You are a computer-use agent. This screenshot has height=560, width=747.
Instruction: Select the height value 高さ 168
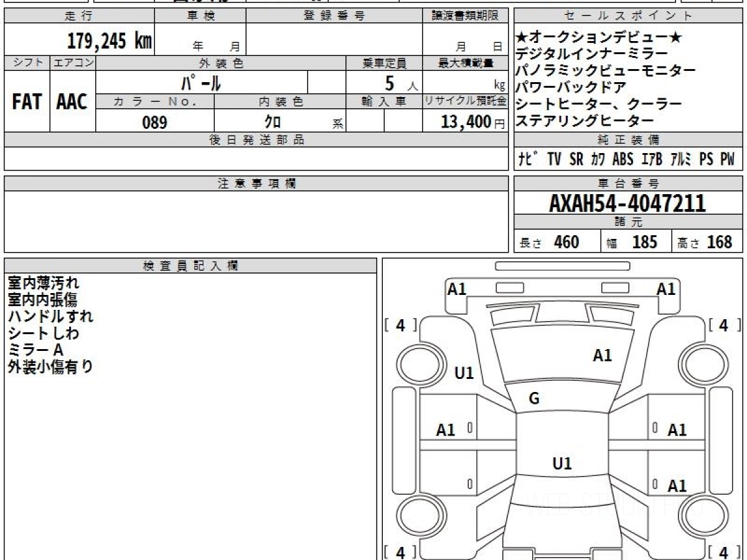[705, 242]
